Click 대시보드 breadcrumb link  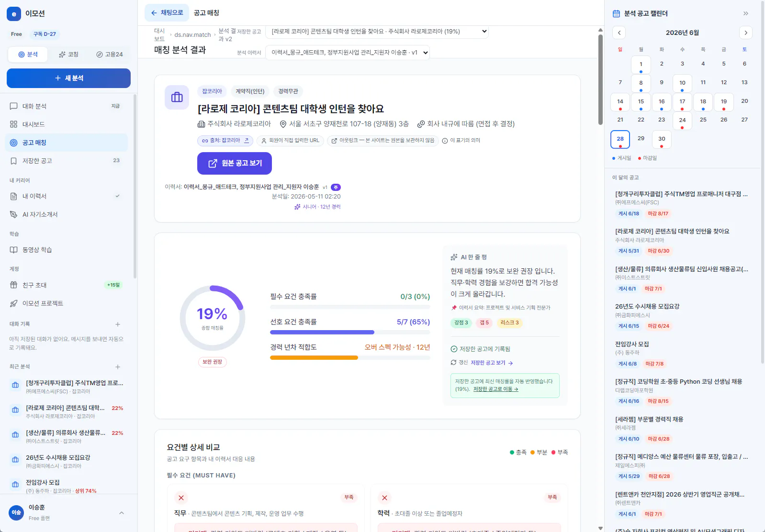coord(159,35)
